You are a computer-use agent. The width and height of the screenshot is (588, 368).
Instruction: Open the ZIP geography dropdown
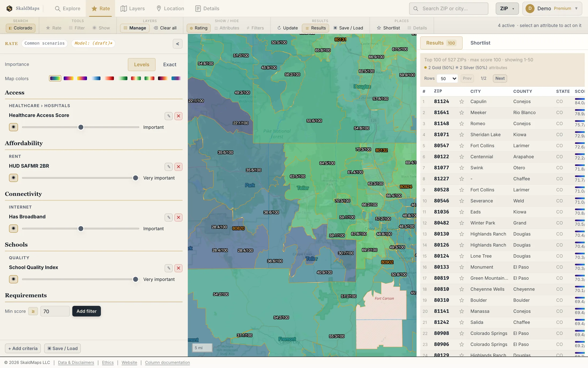click(x=507, y=9)
